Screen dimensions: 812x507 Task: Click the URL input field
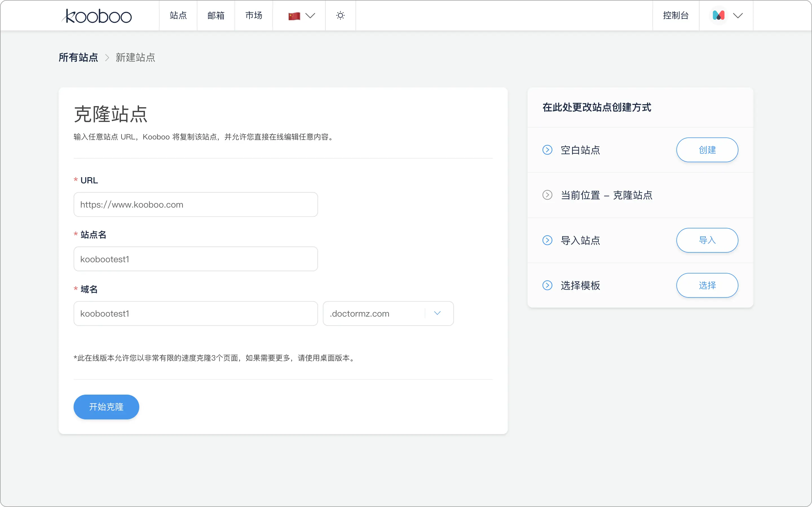click(196, 204)
